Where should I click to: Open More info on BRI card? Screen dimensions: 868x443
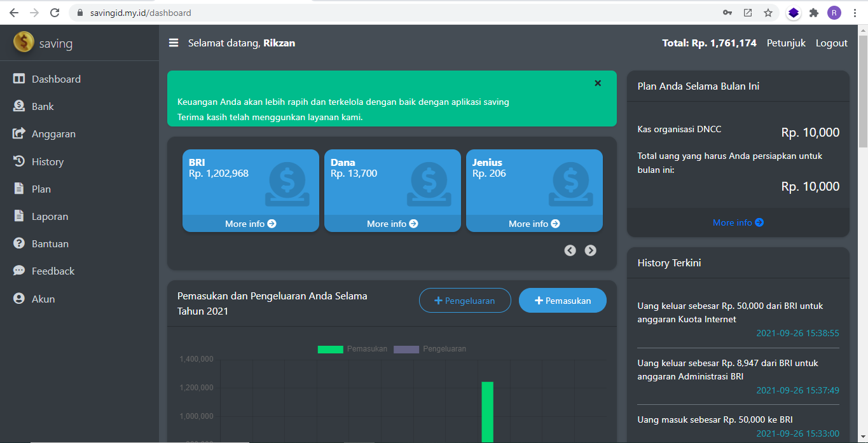[251, 224]
